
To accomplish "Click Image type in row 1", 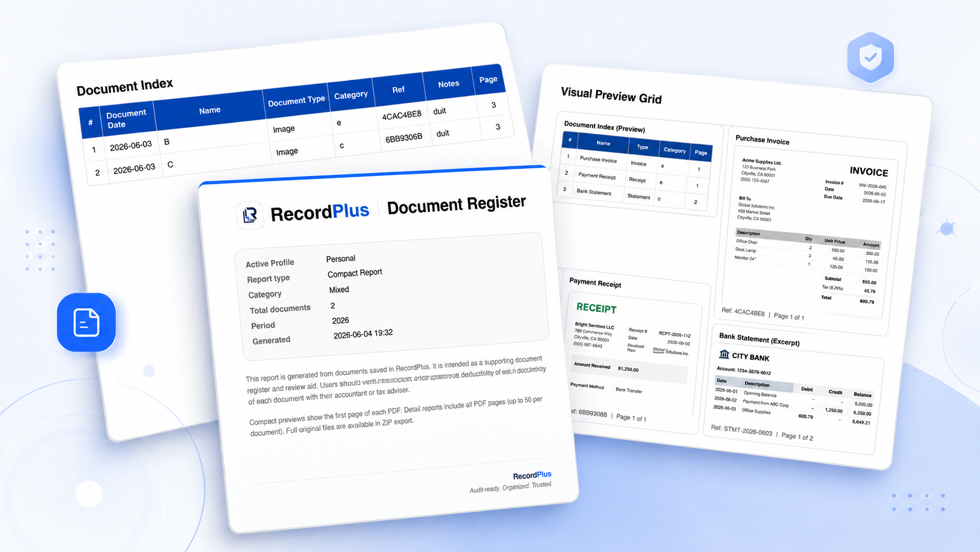I will (284, 129).
